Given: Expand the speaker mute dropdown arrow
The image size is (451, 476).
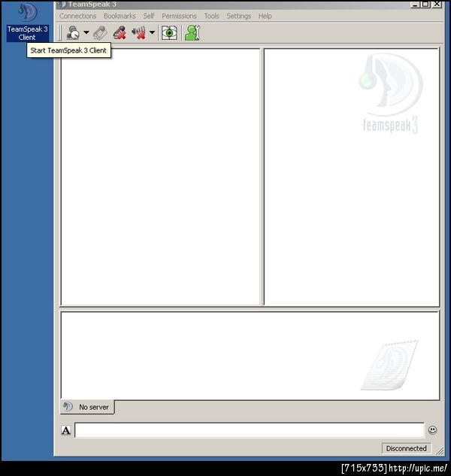Looking at the screenshot, I should click(x=152, y=32).
